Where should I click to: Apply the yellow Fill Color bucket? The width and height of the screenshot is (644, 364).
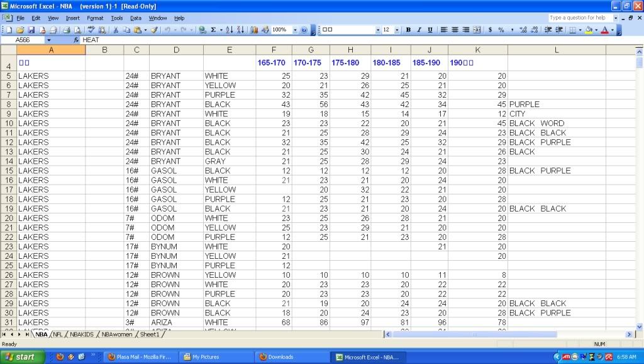tap(589, 30)
